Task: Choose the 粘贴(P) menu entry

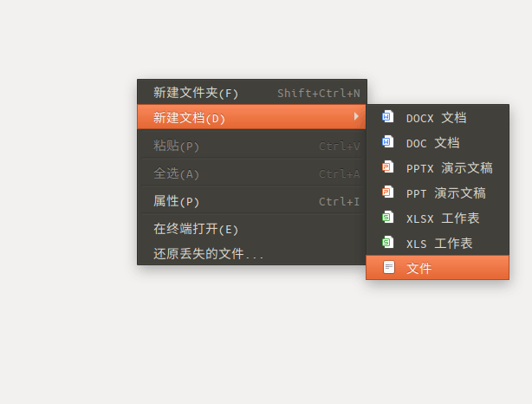Action: coord(252,146)
